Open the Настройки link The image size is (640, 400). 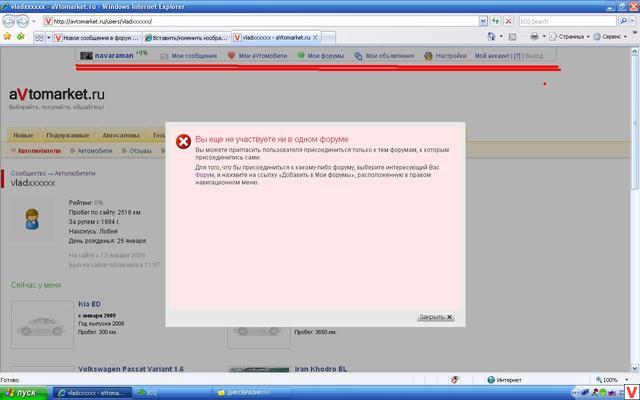coord(451,56)
